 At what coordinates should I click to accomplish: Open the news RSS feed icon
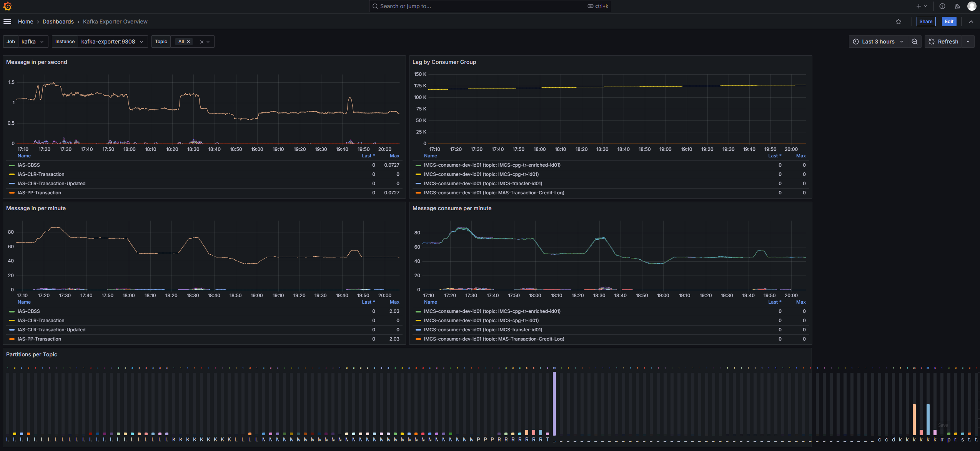[957, 6]
